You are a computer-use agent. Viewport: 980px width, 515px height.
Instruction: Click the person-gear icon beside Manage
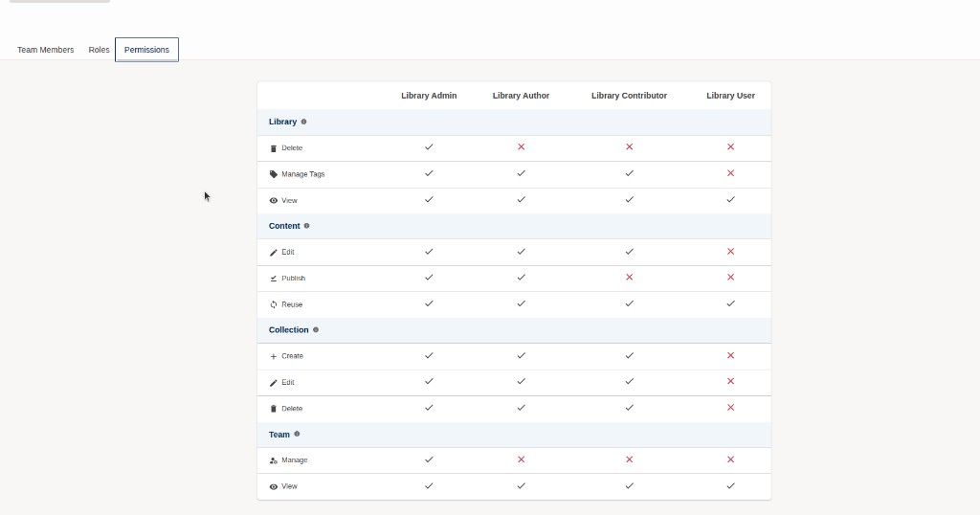(273, 460)
